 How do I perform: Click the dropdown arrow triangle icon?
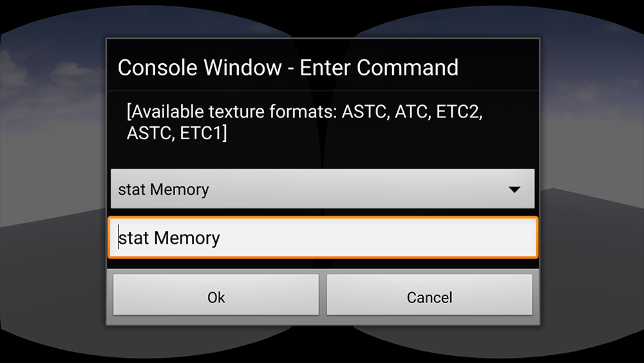click(x=514, y=190)
